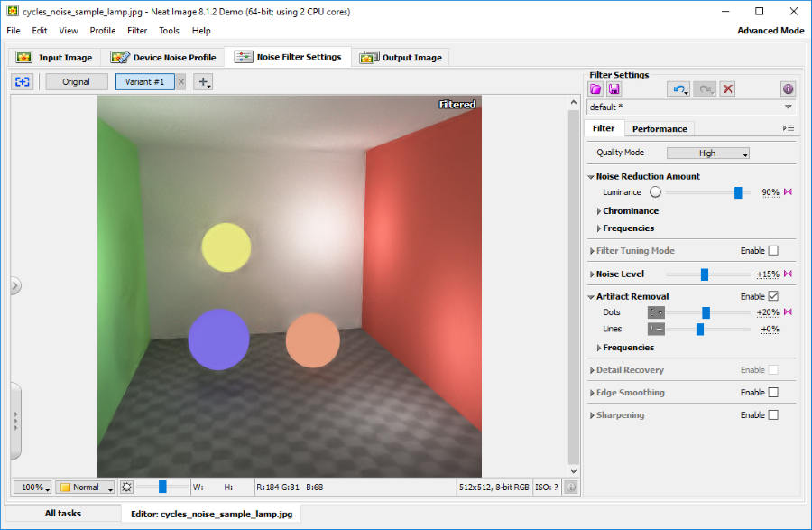Click the Luminance circle channel icon
This screenshot has width=812, height=530.
[x=655, y=191]
